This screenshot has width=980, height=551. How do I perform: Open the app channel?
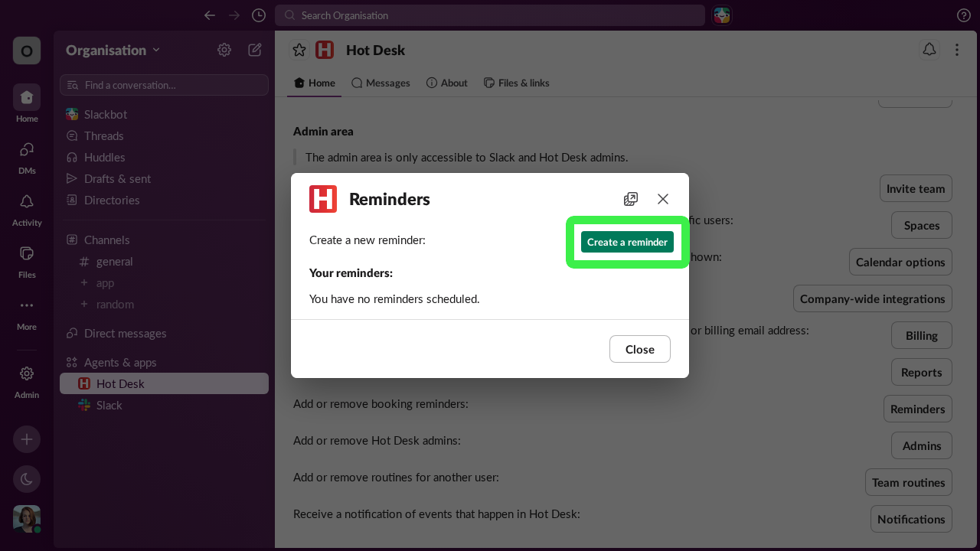click(x=164, y=282)
